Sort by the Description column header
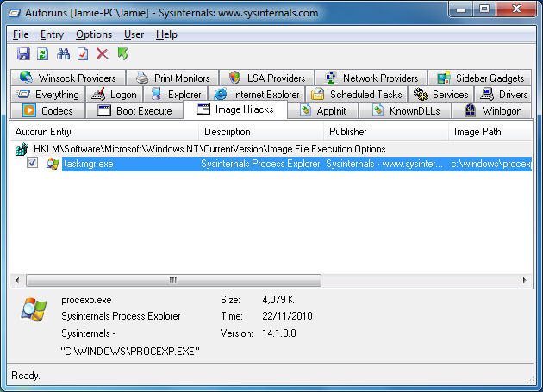Viewport: 543px width, 392px height. (x=261, y=132)
